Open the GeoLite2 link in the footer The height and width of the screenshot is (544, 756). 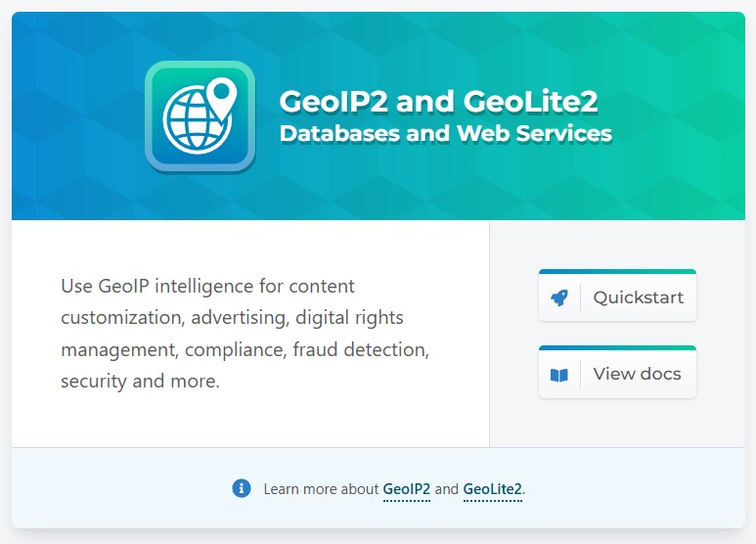493,488
